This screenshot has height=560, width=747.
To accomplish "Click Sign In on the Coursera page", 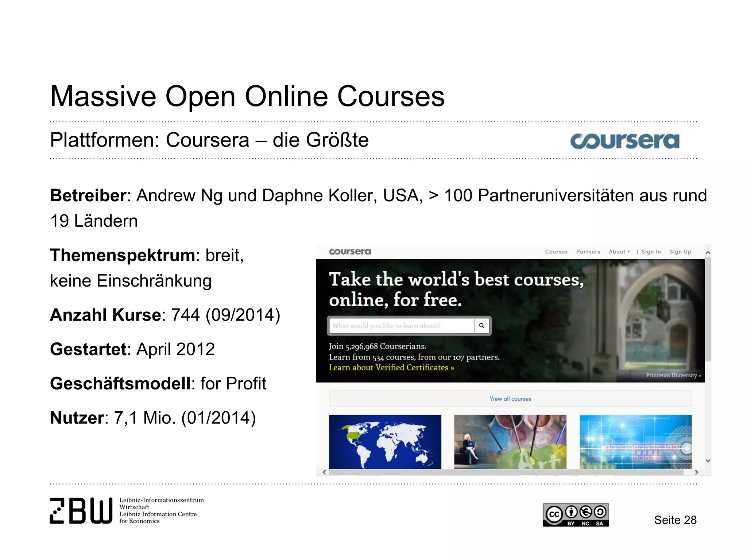I will click(x=651, y=252).
